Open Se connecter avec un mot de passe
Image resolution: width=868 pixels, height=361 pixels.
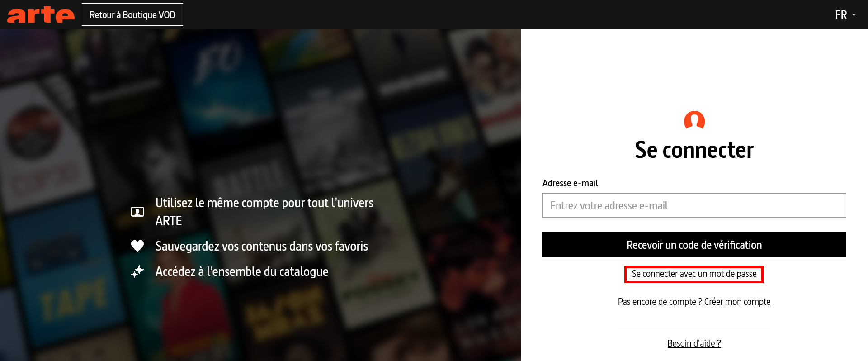694,274
